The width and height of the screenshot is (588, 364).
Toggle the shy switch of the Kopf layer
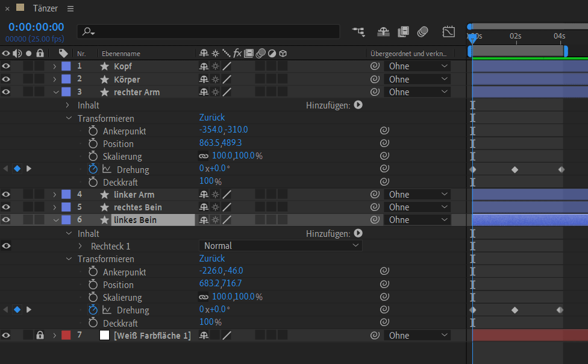coord(204,66)
